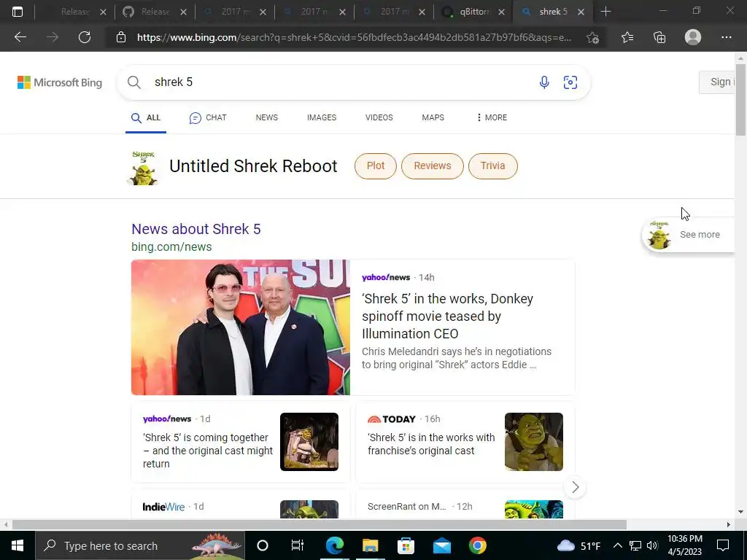Advance news carousel with right chevron
The width and height of the screenshot is (747, 560).
[575, 487]
